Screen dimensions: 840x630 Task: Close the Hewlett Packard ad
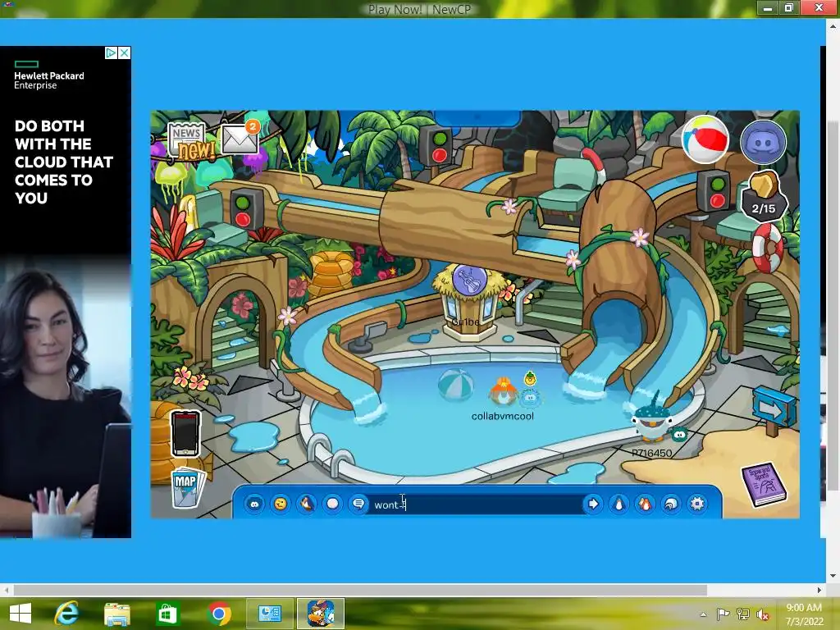(124, 52)
